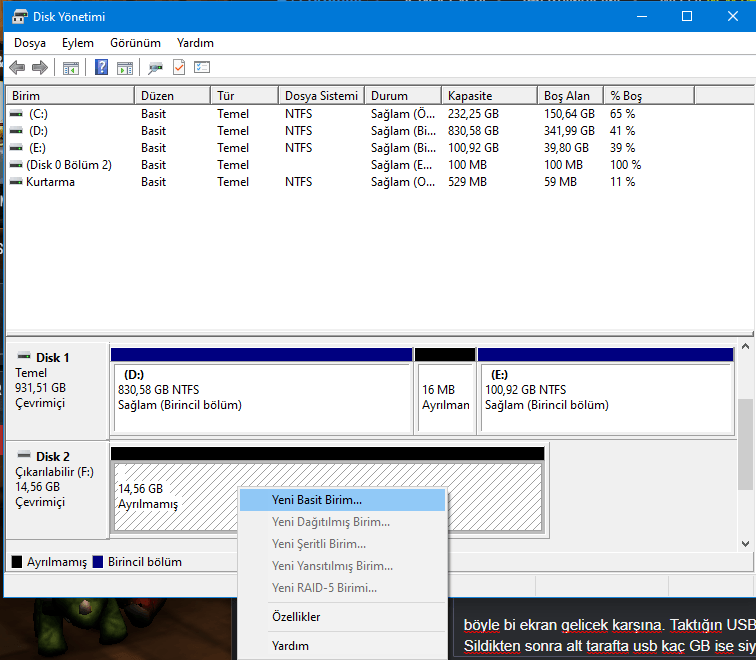Sort by the Düzen column header
Viewport: 756px width, 660px height.
(x=173, y=95)
